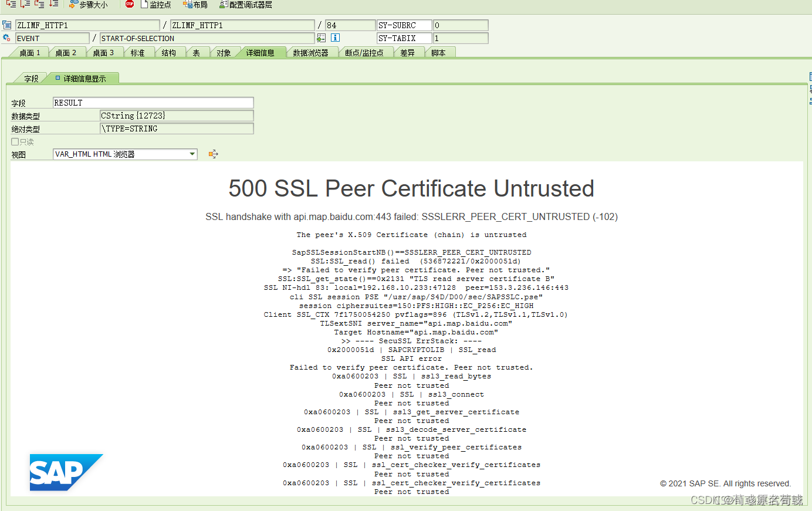
Task: Open the 布局 layout option
Action: (x=195, y=5)
